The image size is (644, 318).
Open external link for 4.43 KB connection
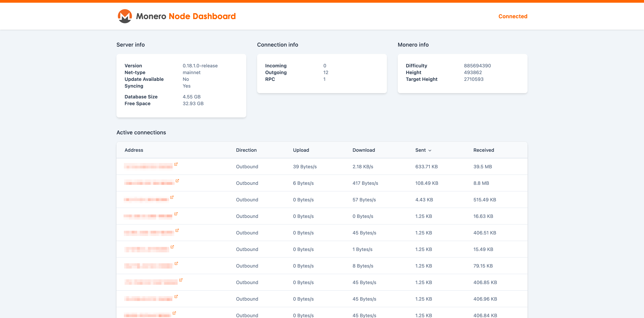[x=172, y=197]
